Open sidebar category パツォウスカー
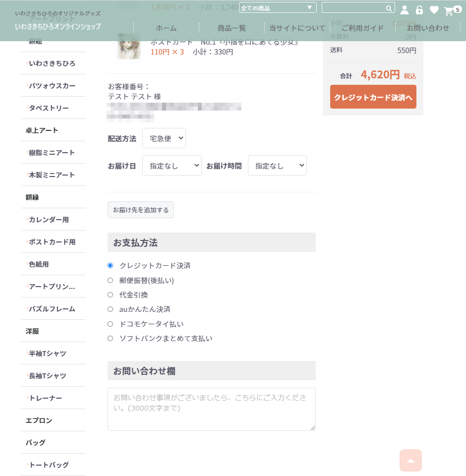This screenshot has height=476, width=466. 53,86
